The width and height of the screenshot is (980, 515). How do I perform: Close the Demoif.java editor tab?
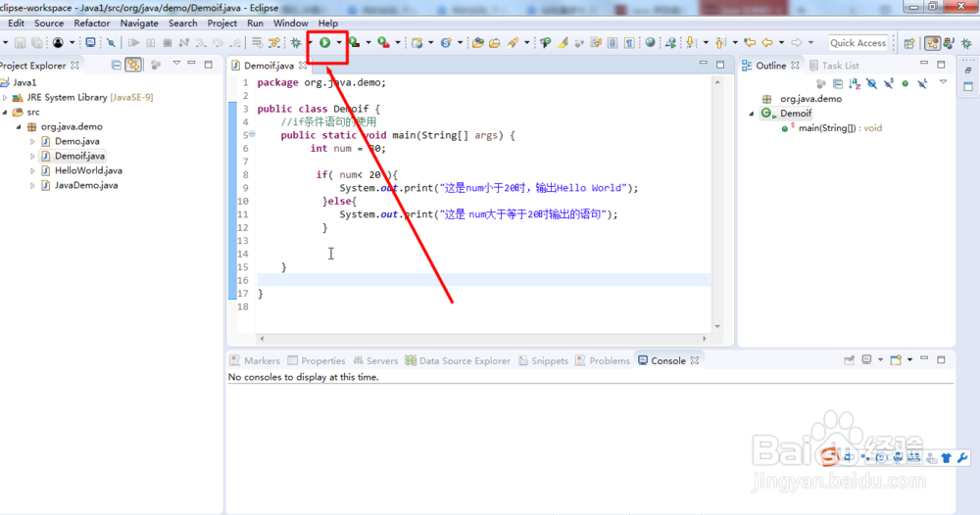tap(303, 65)
